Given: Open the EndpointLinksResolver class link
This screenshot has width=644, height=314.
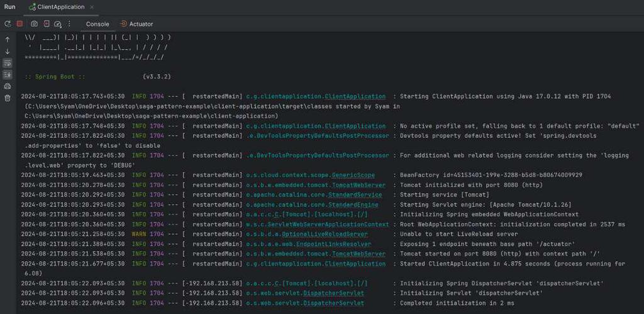Looking at the screenshot, I should point(333,244).
